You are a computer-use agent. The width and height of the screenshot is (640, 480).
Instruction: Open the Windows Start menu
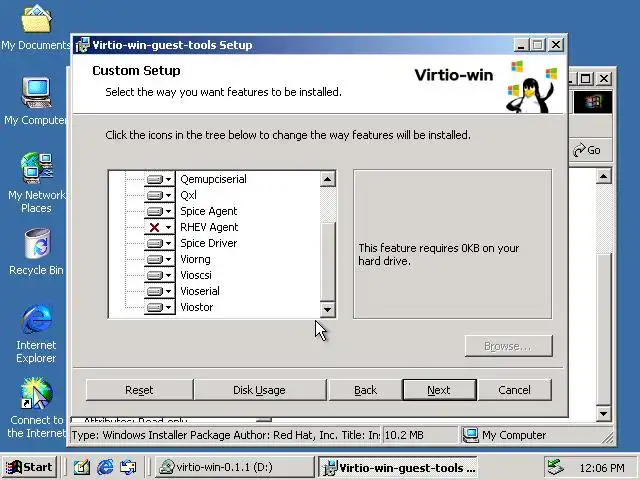[x=29, y=467]
